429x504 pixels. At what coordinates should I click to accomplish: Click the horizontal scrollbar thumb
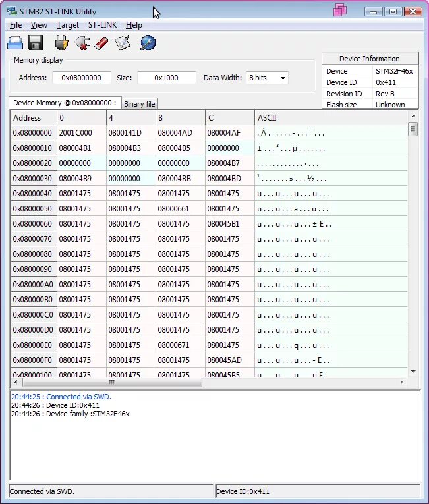coord(112,382)
